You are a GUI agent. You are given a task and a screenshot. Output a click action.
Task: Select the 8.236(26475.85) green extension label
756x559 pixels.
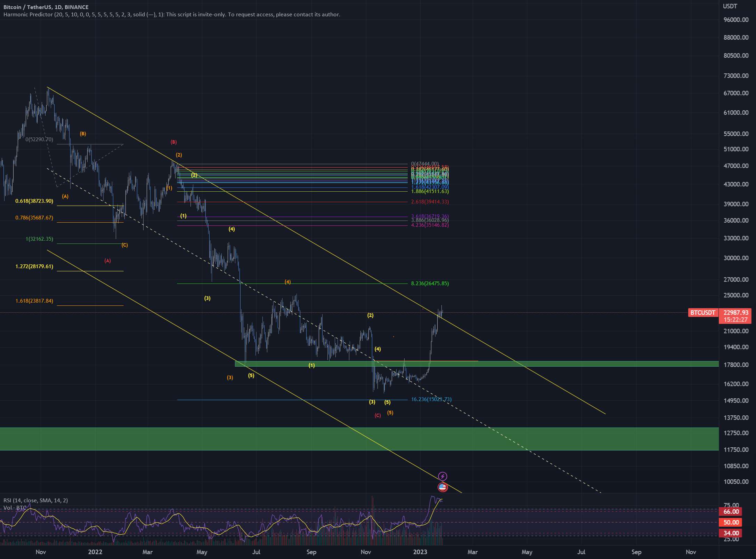pyautogui.click(x=430, y=284)
